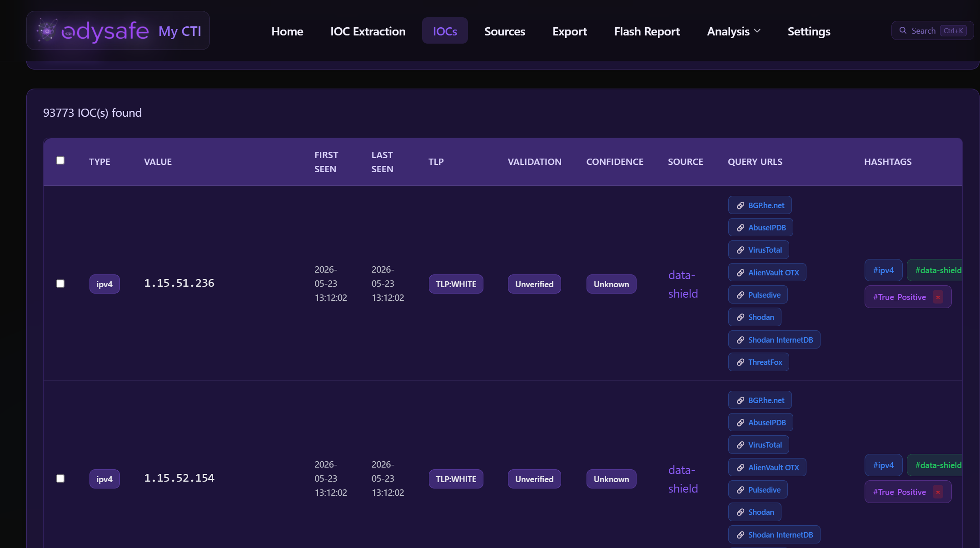Open the Settings page
Screen dimensions: 980x548
pyautogui.click(x=809, y=31)
